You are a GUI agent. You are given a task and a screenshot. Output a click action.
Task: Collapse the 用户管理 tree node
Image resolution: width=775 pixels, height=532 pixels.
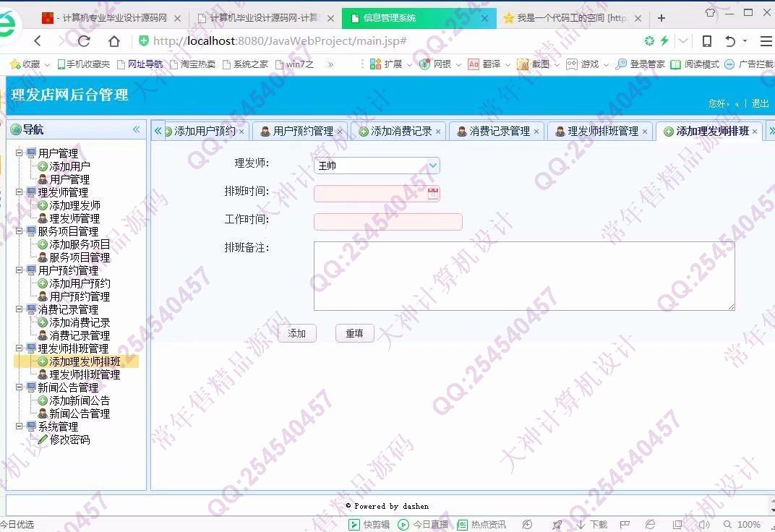point(19,153)
